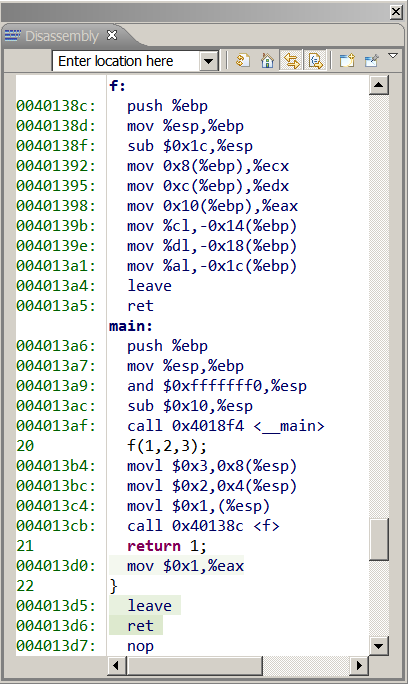The height and width of the screenshot is (684, 408).
Task: Click the closing brace source line
Action: coord(114,586)
